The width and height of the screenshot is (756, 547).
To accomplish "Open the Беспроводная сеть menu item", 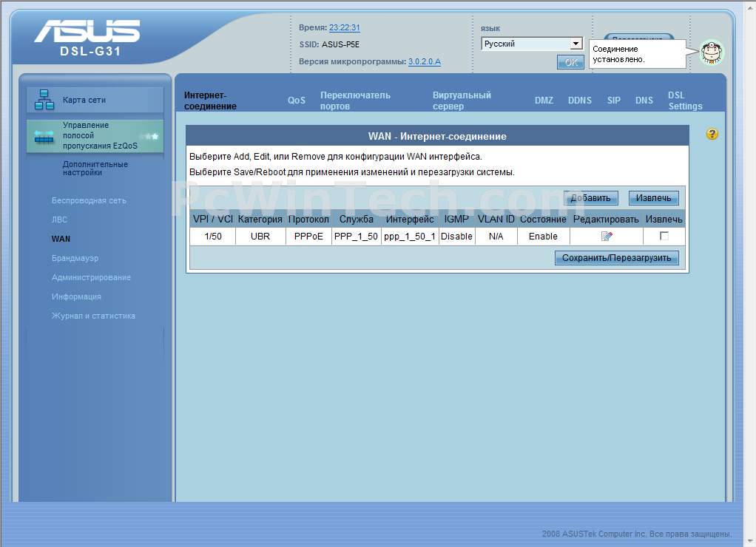I will [x=89, y=200].
